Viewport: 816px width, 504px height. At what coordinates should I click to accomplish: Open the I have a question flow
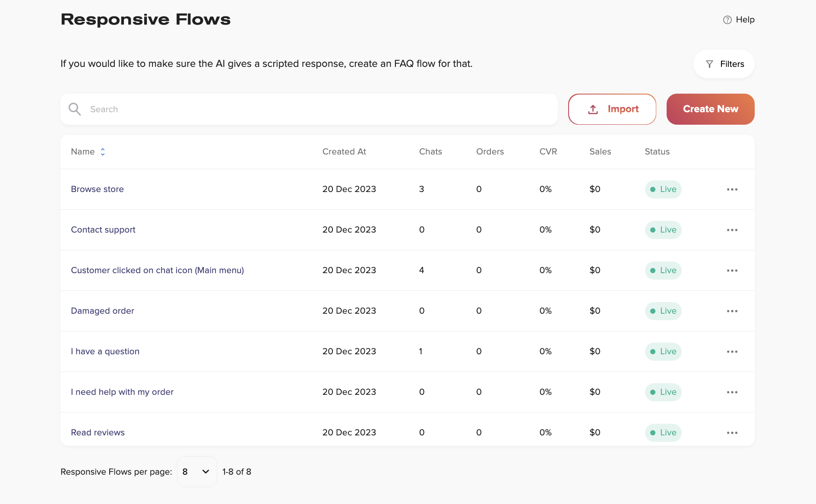coord(105,351)
